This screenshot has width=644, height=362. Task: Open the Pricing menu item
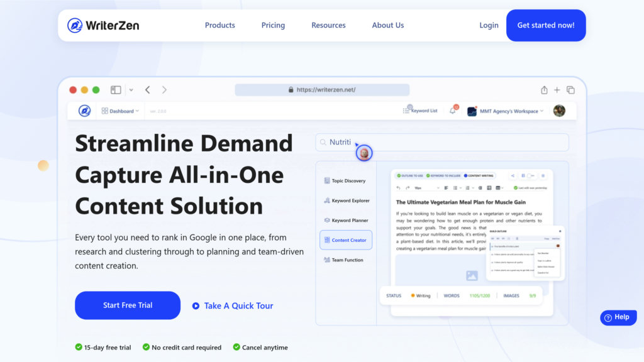click(273, 25)
